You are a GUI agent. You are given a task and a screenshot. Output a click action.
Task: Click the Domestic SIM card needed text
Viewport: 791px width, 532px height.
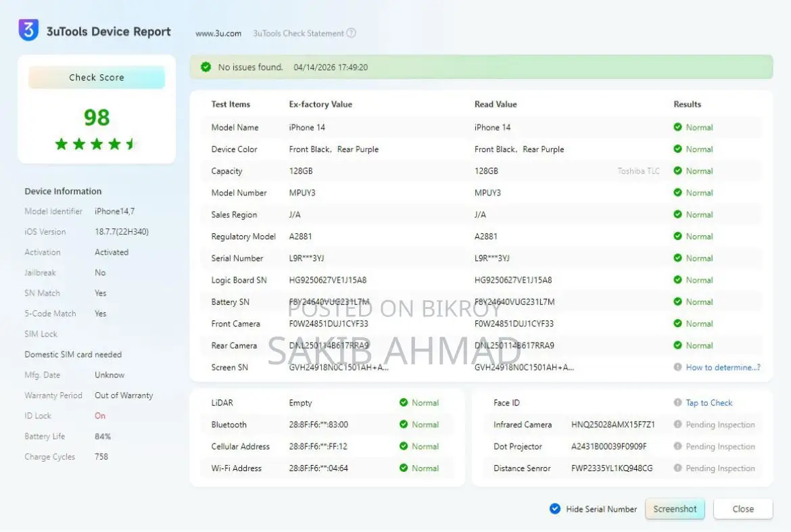click(x=73, y=354)
